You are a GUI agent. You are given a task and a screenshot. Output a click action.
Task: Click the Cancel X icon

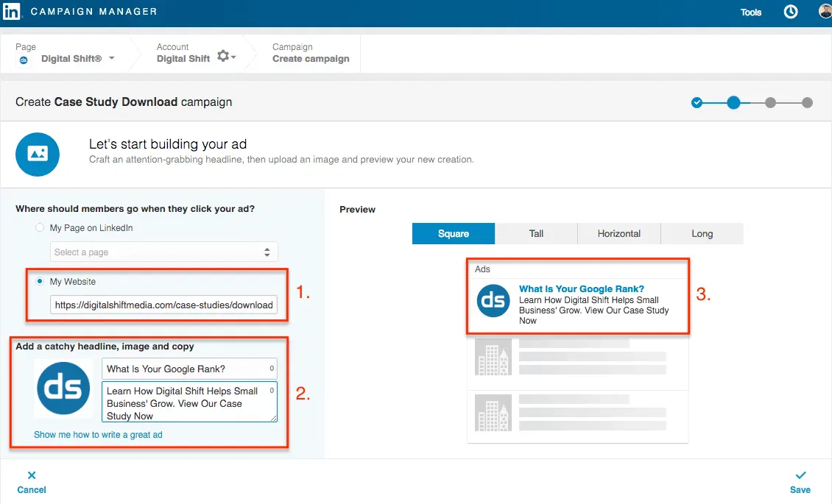[x=31, y=476]
